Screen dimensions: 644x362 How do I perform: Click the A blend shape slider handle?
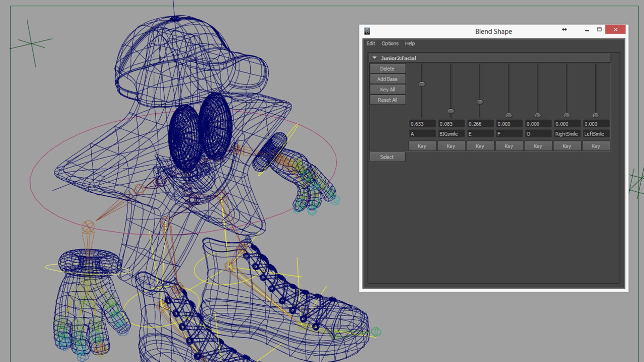[x=422, y=84]
